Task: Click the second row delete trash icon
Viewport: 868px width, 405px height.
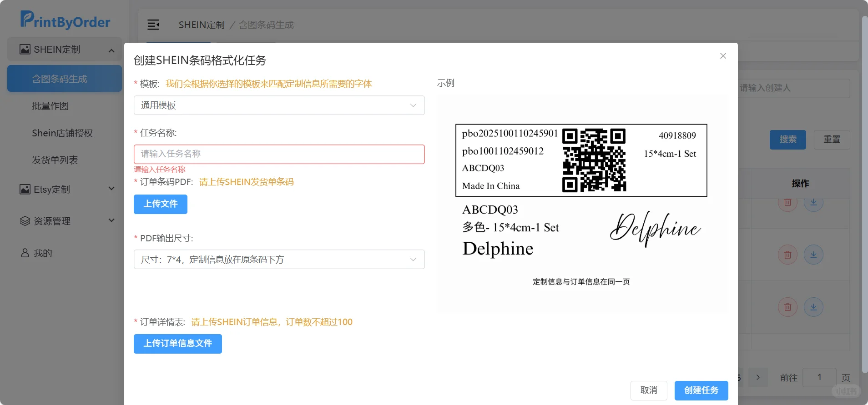Action: pos(787,255)
